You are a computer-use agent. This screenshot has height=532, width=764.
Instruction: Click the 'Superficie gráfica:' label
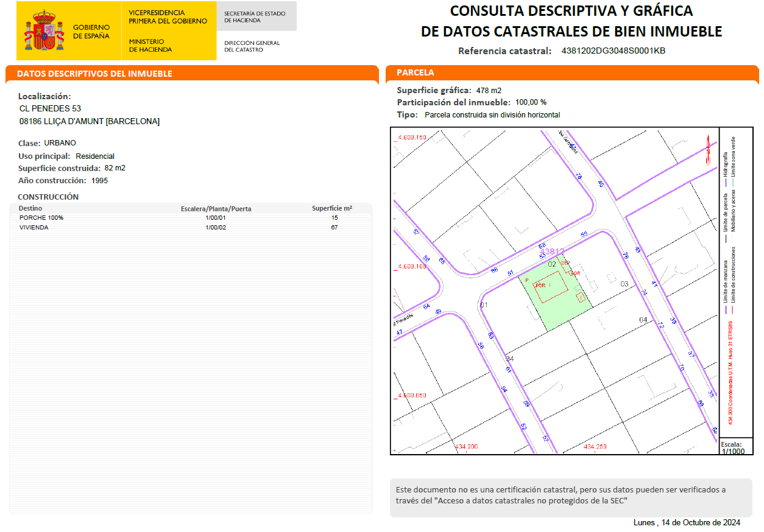click(x=434, y=90)
